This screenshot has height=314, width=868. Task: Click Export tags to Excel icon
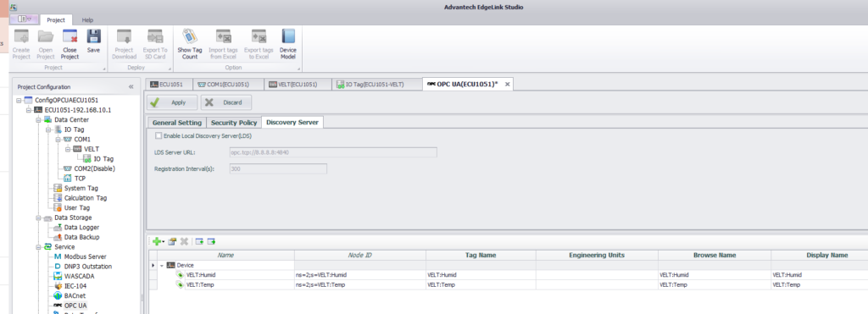[x=259, y=37]
